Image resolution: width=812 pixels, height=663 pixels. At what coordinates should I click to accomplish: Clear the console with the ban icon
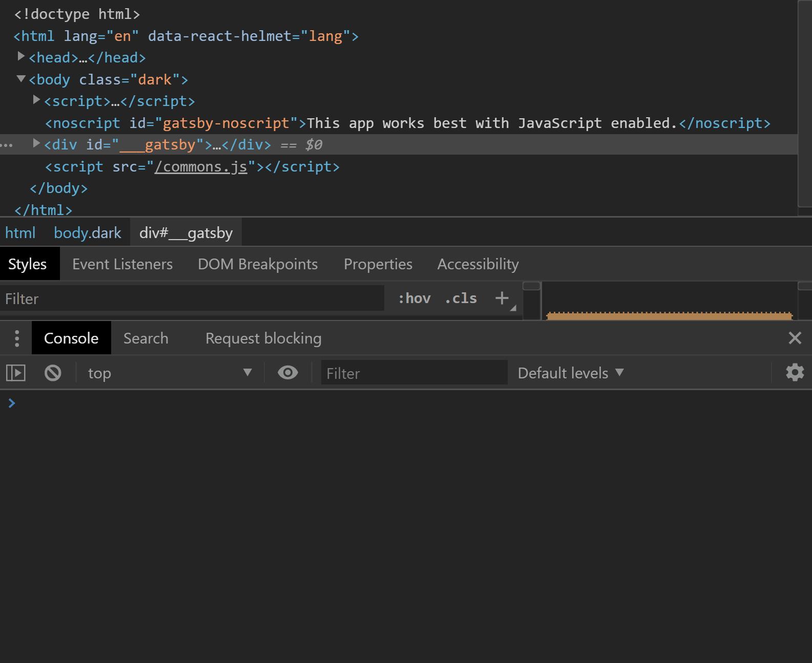click(x=53, y=373)
